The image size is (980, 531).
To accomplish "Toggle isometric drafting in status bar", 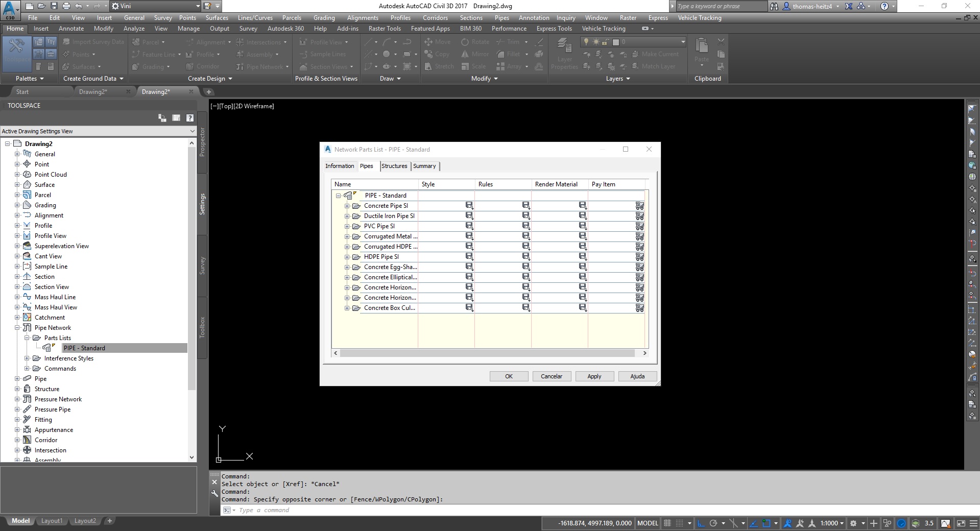I will point(733,523).
